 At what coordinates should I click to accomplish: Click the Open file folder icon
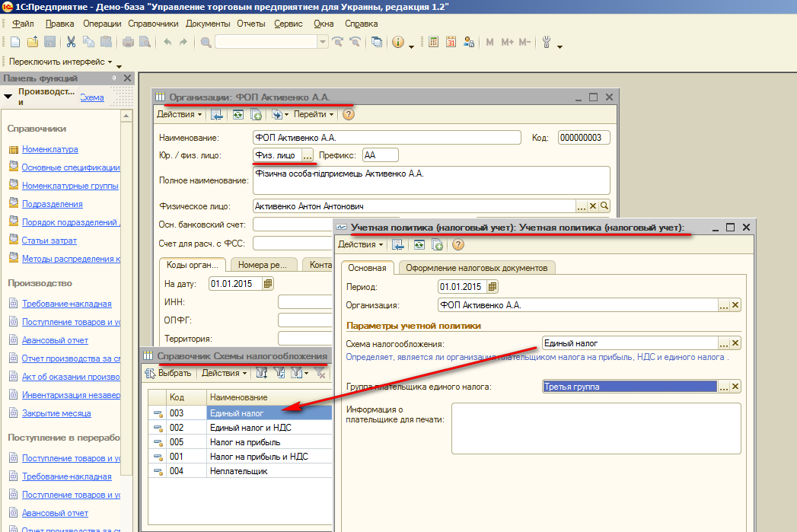pos(33,42)
